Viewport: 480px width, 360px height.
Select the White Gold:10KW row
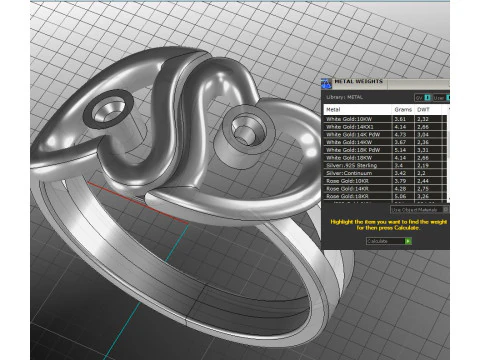pyautogui.click(x=385, y=119)
